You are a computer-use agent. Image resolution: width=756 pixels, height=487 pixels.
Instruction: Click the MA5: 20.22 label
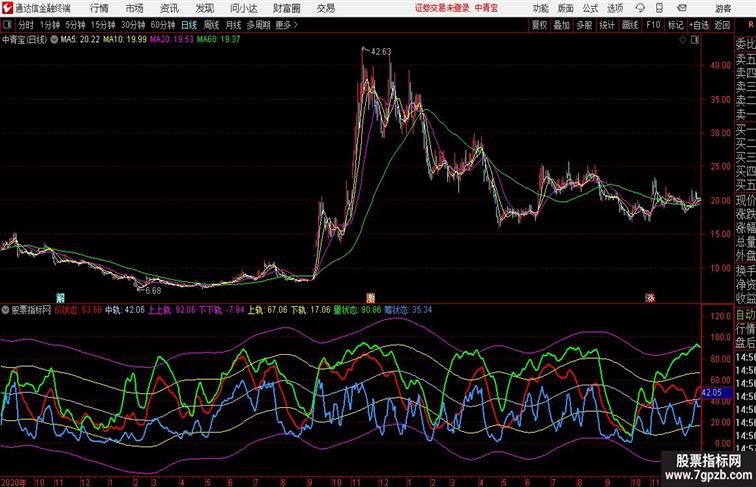[x=81, y=40]
